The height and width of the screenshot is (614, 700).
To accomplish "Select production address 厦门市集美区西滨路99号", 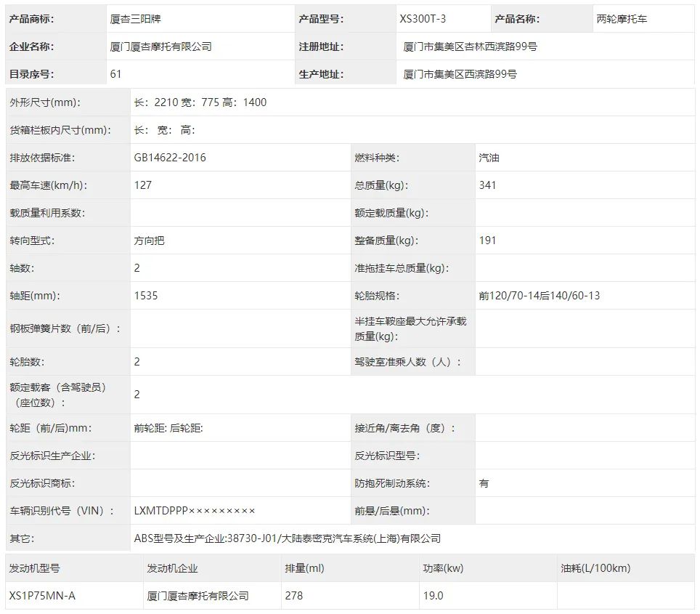I will [x=460, y=74].
